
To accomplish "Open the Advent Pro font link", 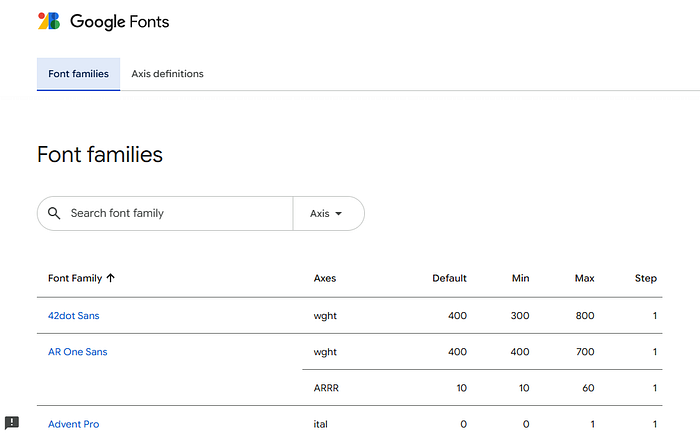I will [74, 424].
